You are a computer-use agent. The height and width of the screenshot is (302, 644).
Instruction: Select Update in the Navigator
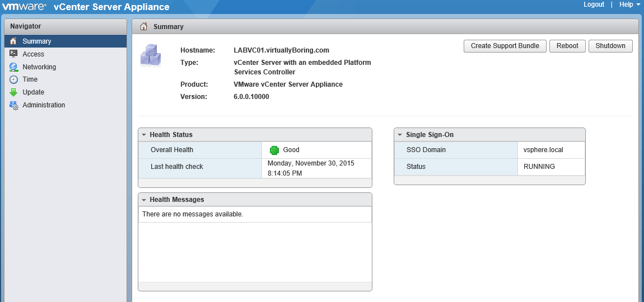tap(66, 92)
